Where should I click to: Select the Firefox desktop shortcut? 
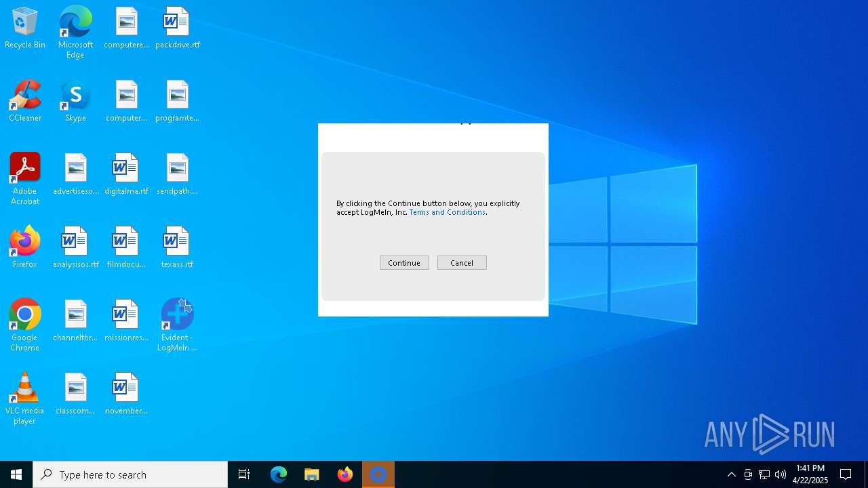click(x=25, y=247)
